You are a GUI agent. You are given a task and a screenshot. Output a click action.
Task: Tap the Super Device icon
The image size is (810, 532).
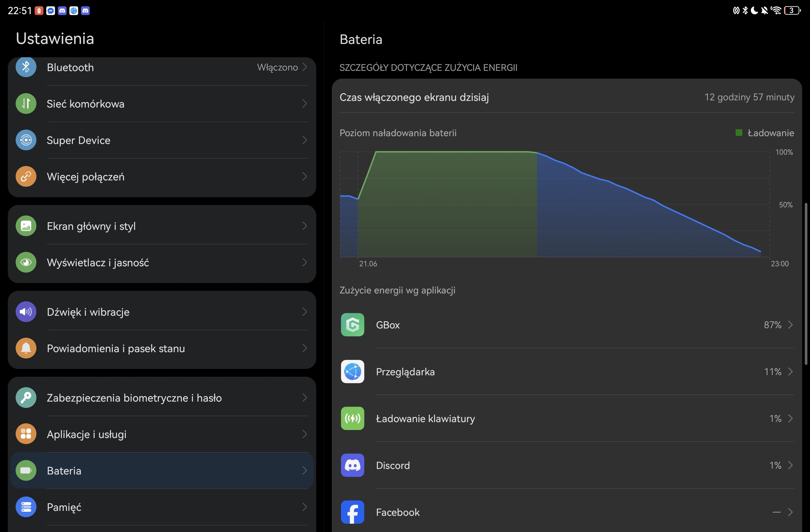(26, 140)
